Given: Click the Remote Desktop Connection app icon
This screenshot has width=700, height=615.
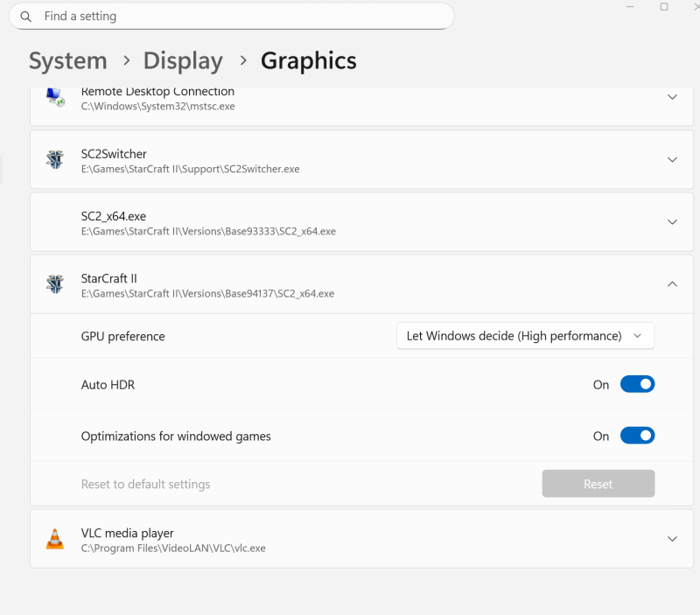Looking at the screenshot, I should [x=55, y=97].
